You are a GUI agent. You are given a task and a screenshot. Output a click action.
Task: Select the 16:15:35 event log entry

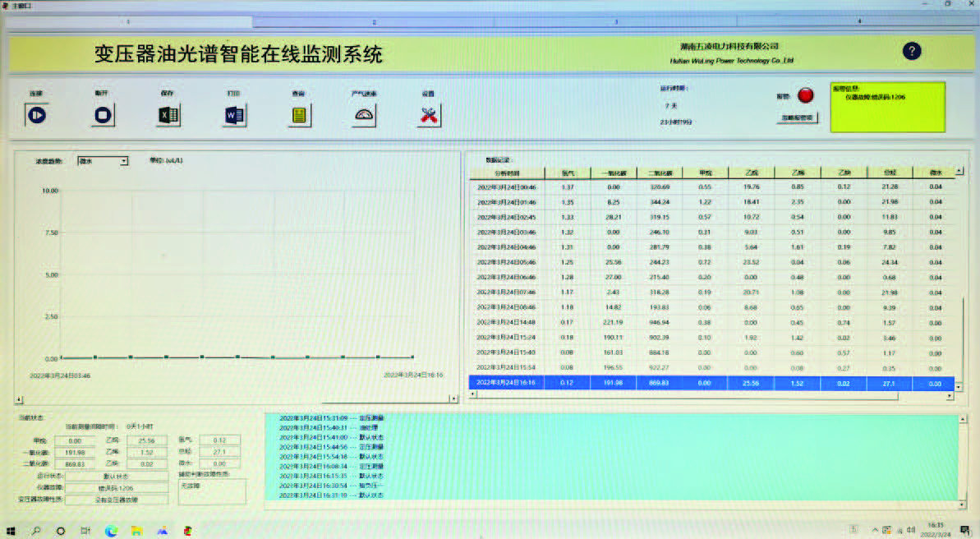click(331, 476)
